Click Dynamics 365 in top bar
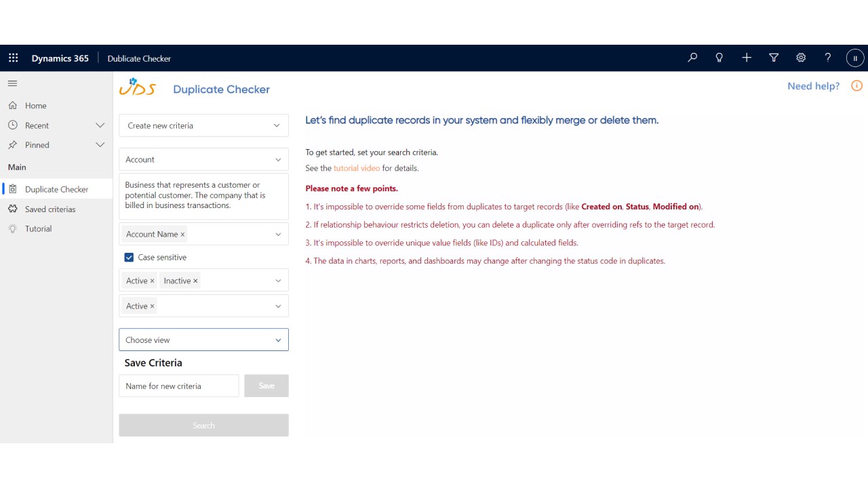 tap(60, 58)
